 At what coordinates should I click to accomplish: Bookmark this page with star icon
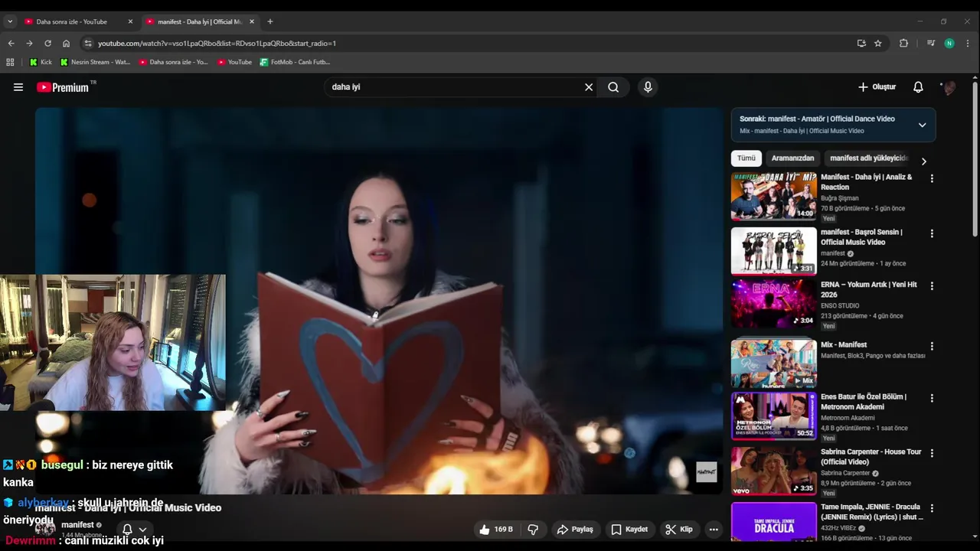click(878, 44)
